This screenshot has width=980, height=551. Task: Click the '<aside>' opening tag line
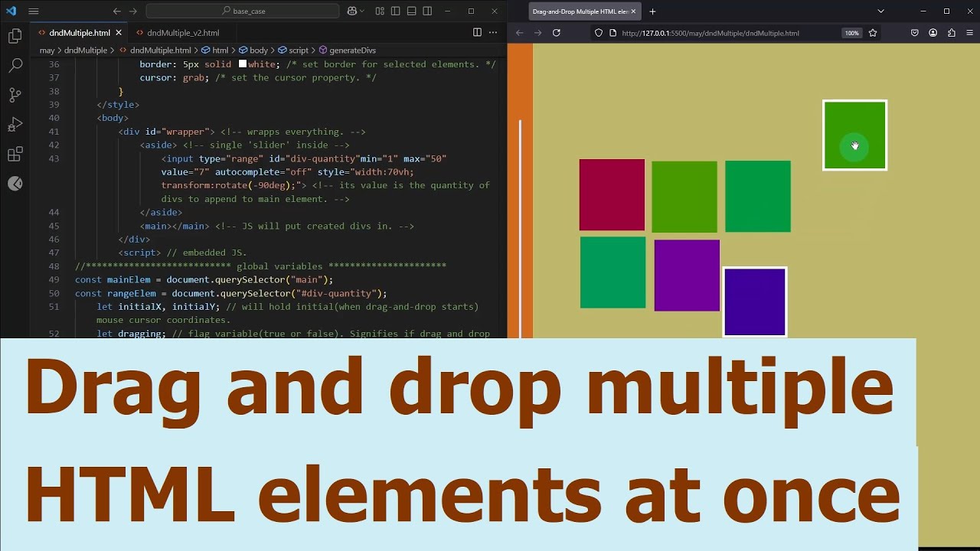244,145
